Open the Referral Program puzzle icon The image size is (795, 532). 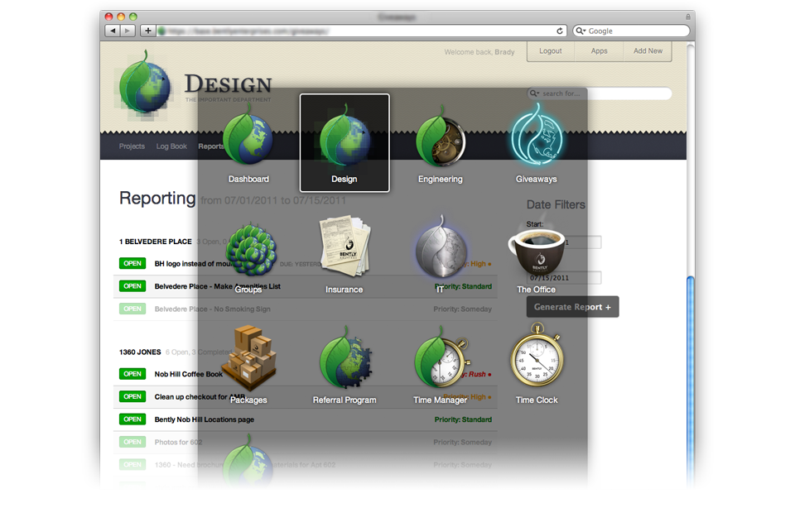click(x=345, y=357)
